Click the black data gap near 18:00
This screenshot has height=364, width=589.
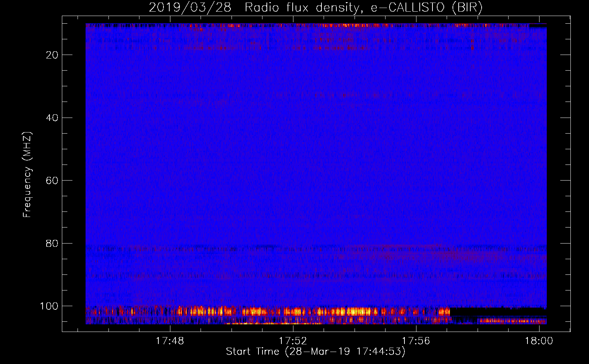click(498, 312)
